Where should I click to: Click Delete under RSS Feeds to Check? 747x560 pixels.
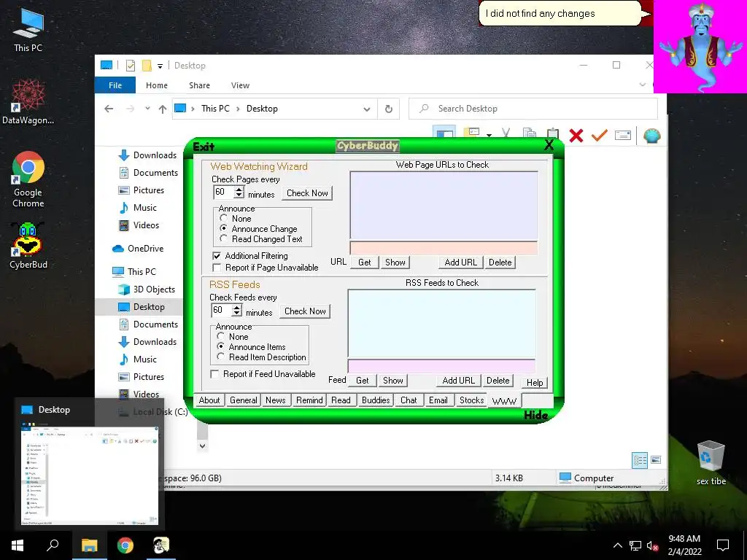click(498, 381)
